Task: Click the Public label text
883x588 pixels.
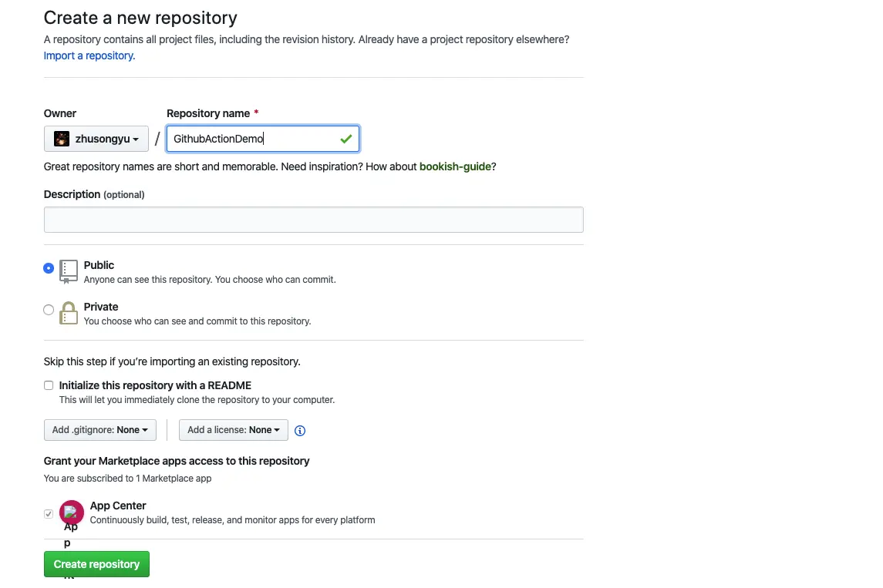Action: 99,265
